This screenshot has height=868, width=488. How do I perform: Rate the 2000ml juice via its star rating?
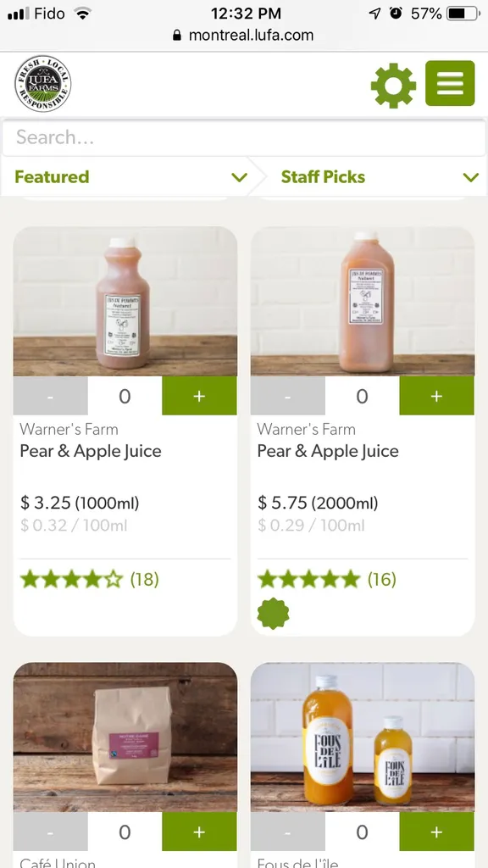point(308,579)
